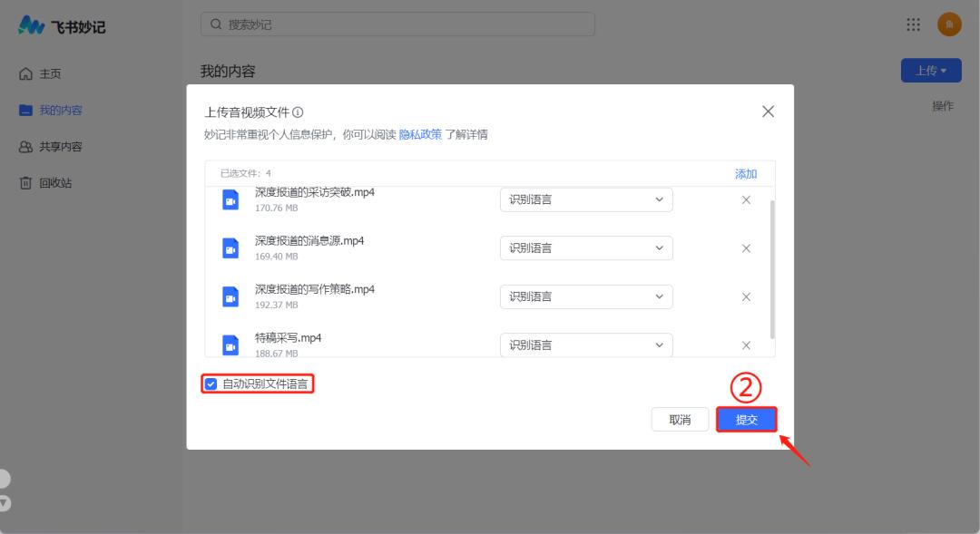
Task: Click the video file icon for 特稿采写.mp4
Action: click(230, 344)
